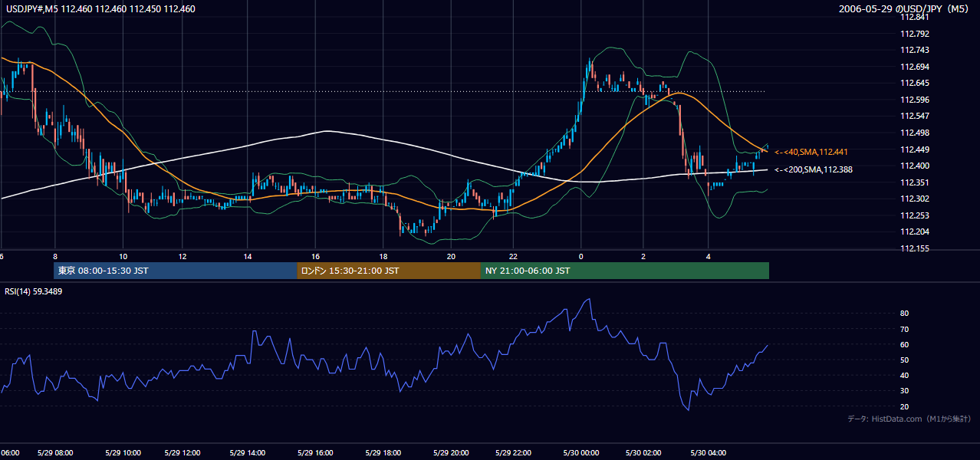Click hour tick 16 under the price chart

315,256
